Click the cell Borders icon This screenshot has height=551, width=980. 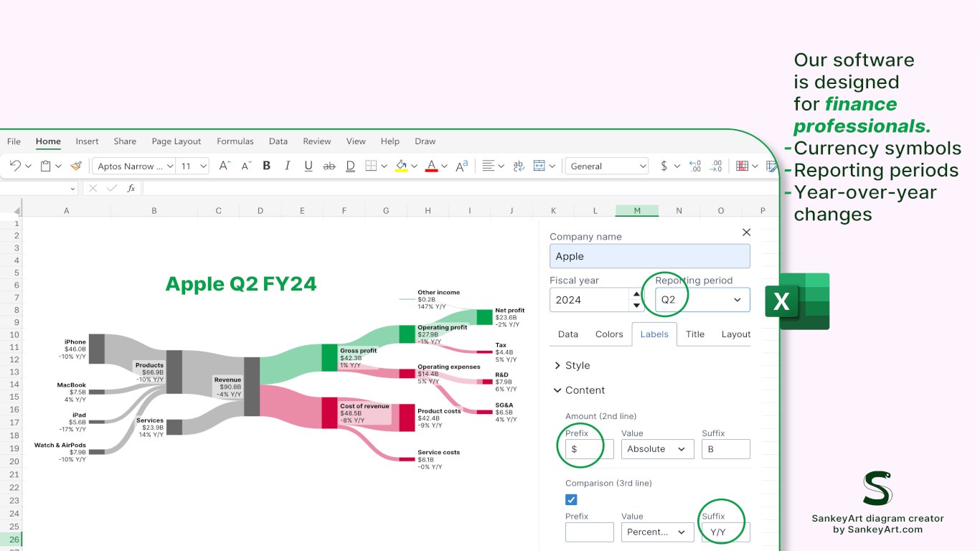[371, 166]
